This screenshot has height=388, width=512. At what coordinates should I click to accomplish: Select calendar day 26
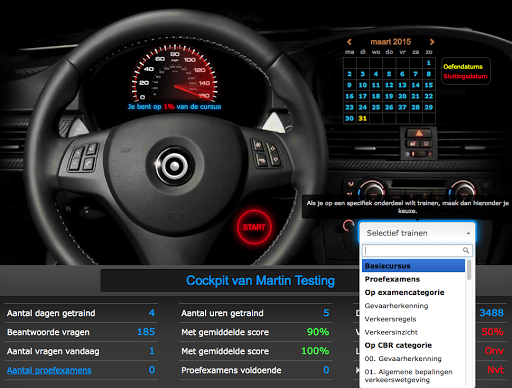pyautogui.click(x=389, y=107)
